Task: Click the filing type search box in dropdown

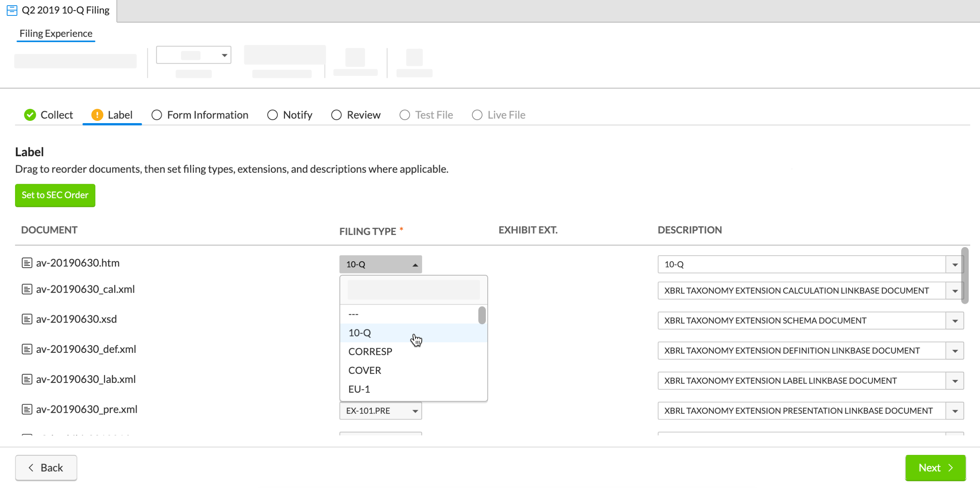Action: coord(413,290)
